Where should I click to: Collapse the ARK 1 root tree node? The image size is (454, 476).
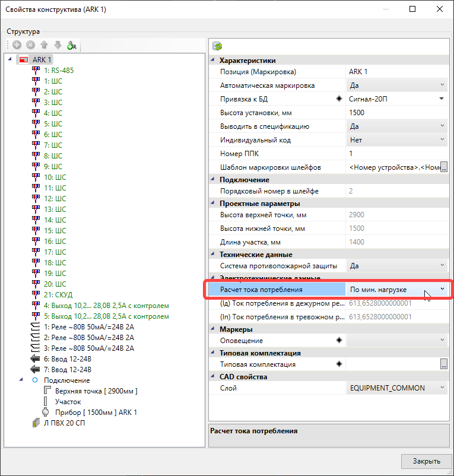point(9,60)
